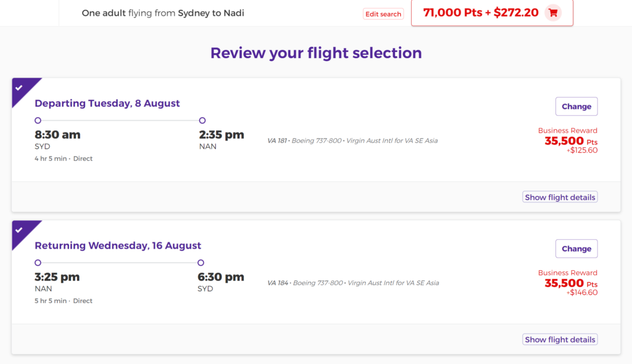The width and height of the screenshot is (632, 364).
Task: Expand flight details for returning flight VA 184
Action: click(560, 339)
